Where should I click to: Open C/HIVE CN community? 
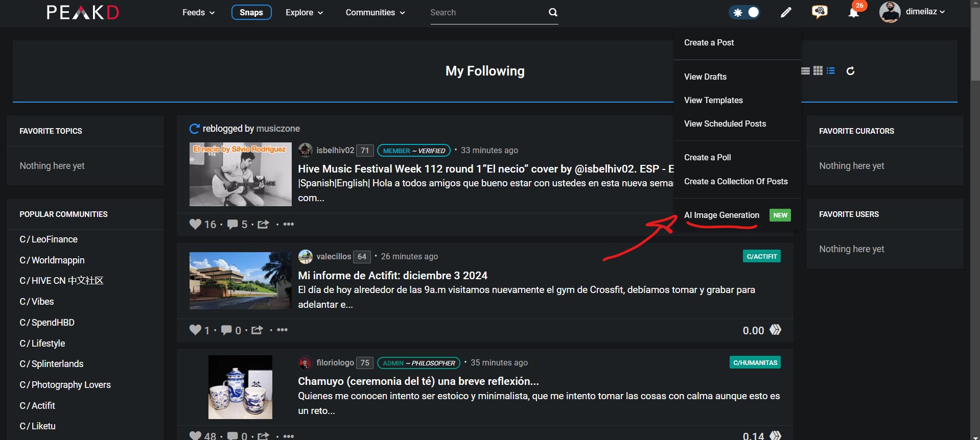61,281
